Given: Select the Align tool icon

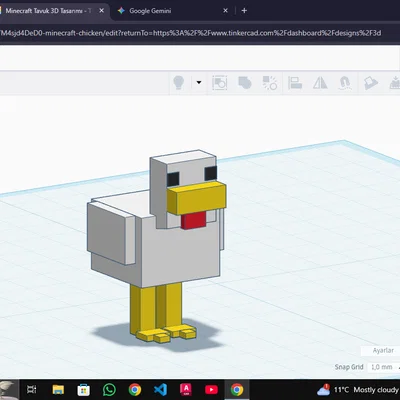Looking at the screenshot, I should coord(295,83).
